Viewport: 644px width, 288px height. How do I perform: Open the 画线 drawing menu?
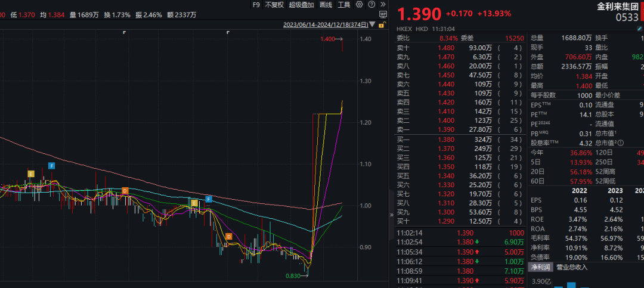click(x=326, y=5)
